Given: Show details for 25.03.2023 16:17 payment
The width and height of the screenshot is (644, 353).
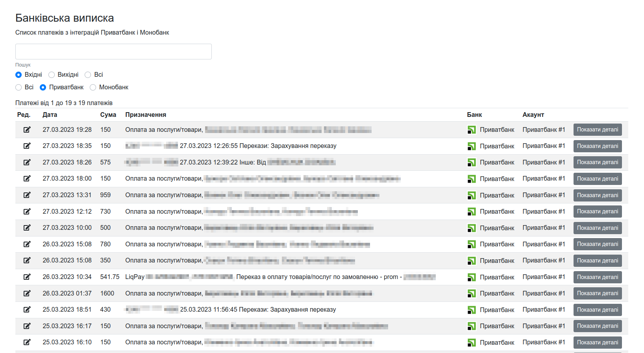Looking at the screenshot, I should [598, 326].
